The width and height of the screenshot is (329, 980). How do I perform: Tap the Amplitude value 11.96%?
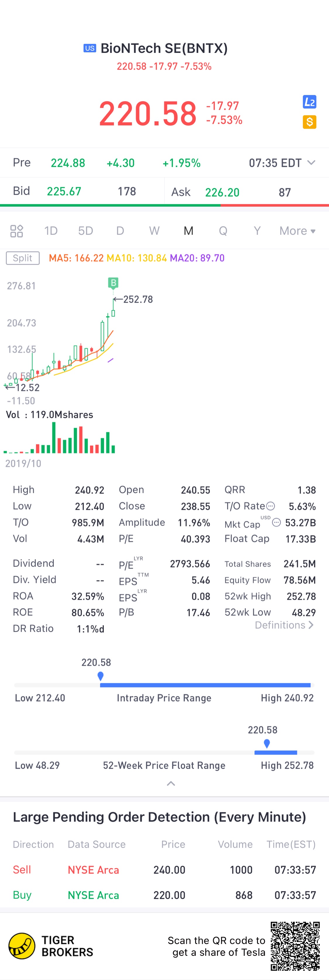tap(194, 523)
